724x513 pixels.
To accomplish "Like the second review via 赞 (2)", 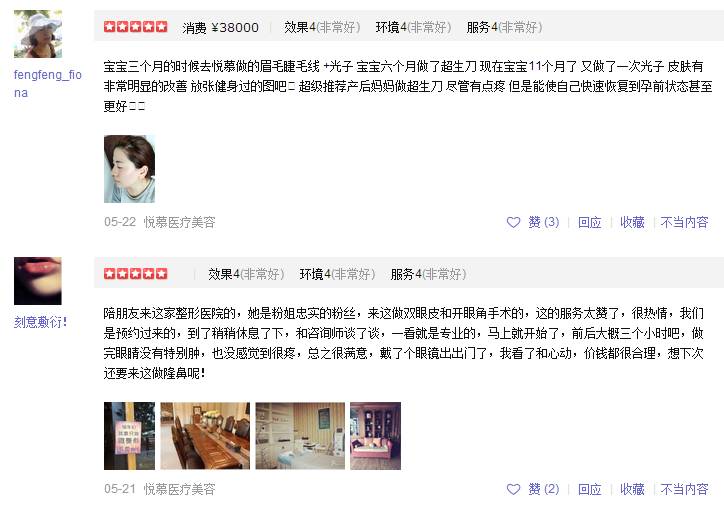I will [x=543, y=489].
